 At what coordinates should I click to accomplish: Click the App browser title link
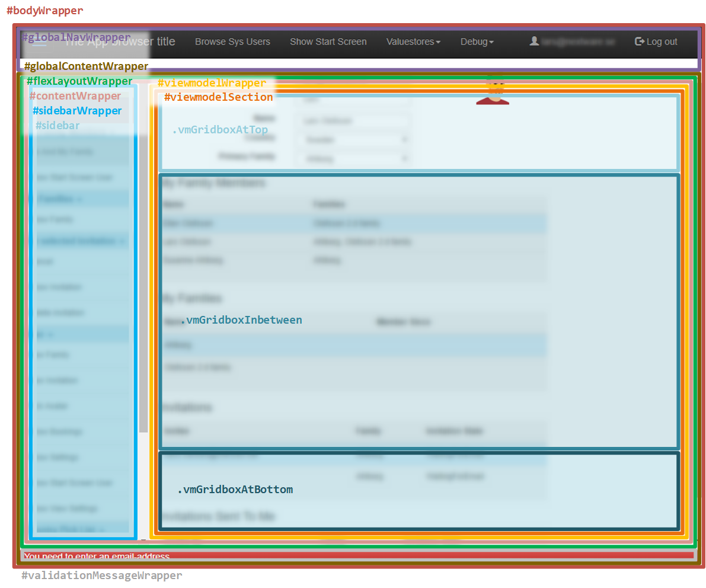coord(119,41)
